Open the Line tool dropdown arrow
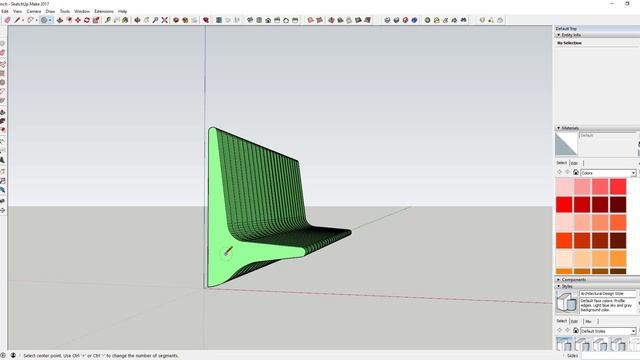The width and height of the screenshot is (640, 360). coord(23,20)
